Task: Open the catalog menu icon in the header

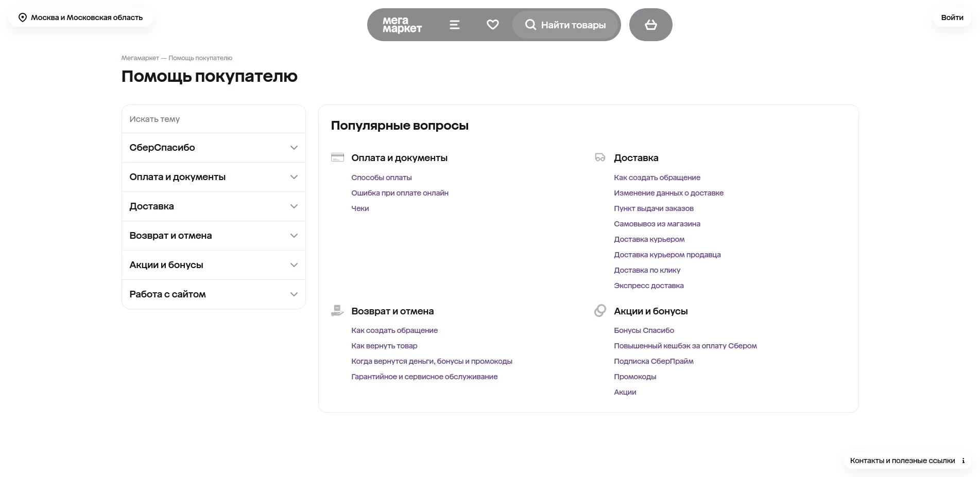Action: [454, 24]
